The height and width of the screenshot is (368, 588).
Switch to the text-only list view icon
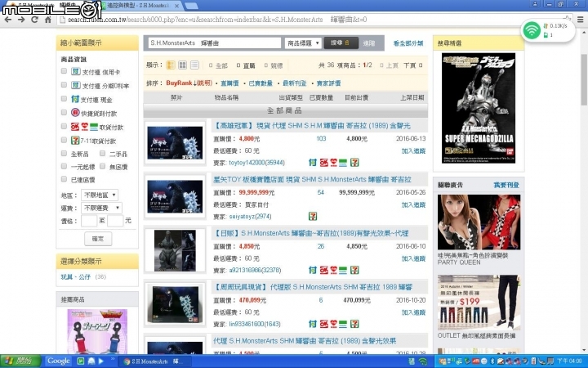click(x=194, y=65)
